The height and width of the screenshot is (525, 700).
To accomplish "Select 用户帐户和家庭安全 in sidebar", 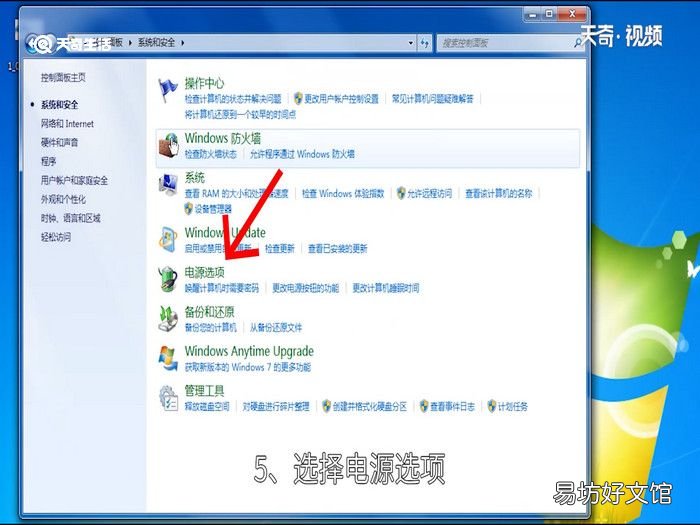I will [74, 180].
